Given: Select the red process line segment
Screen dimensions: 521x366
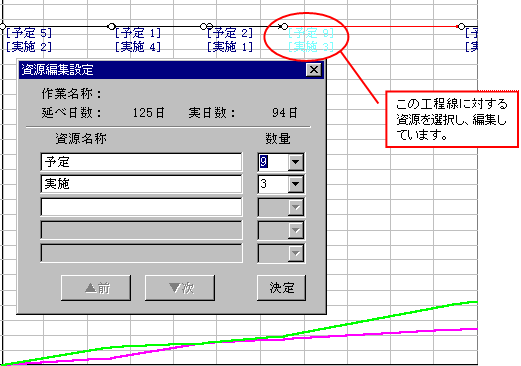Looking at the screenshot, I should (372, 26).
